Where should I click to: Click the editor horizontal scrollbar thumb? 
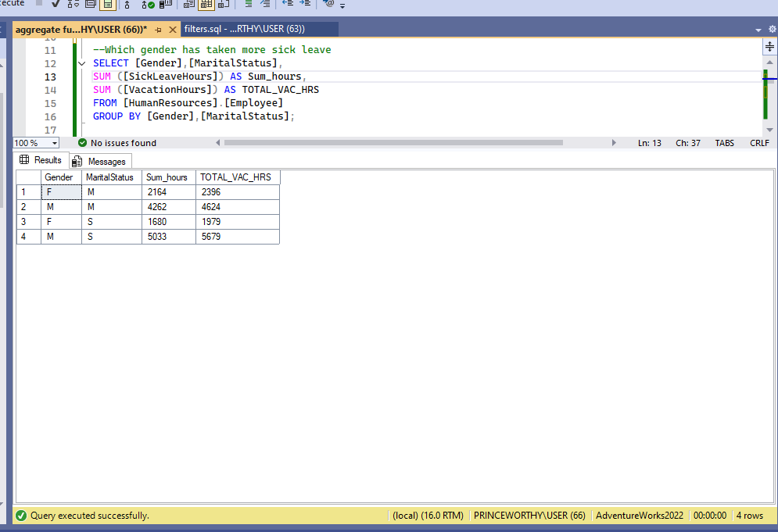click(393, 143)
